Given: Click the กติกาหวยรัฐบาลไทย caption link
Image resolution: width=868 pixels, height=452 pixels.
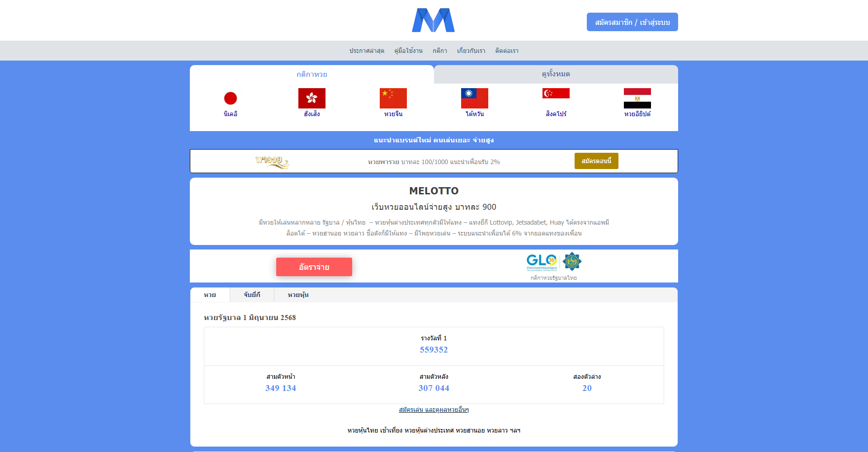Looking at the screenshot, I should point(554,278).
